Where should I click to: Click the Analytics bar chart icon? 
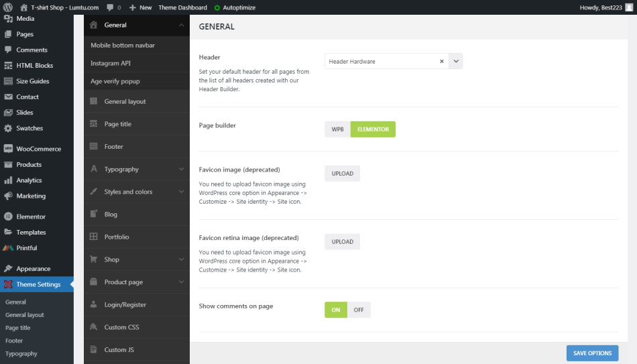tap(8, 180)
